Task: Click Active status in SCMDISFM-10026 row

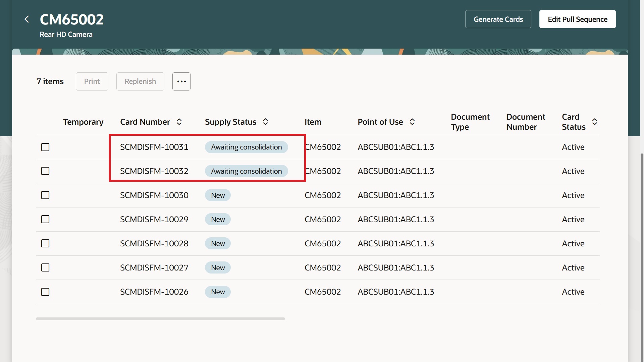Action: (573, 292)
